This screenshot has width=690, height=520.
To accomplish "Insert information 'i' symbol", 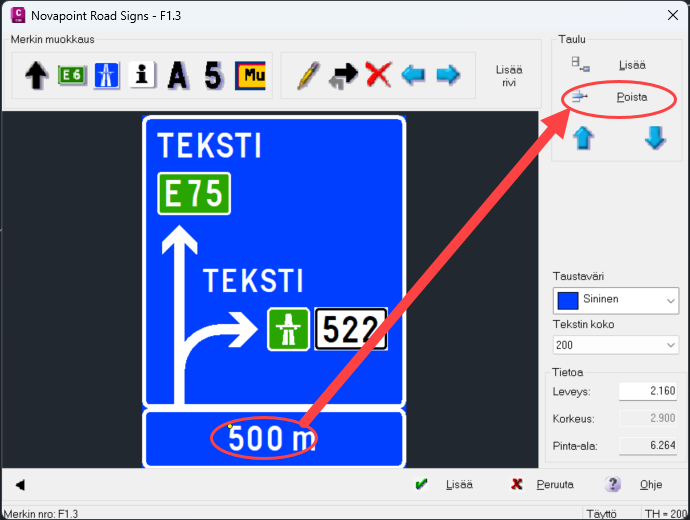I will tap(142, 75).
